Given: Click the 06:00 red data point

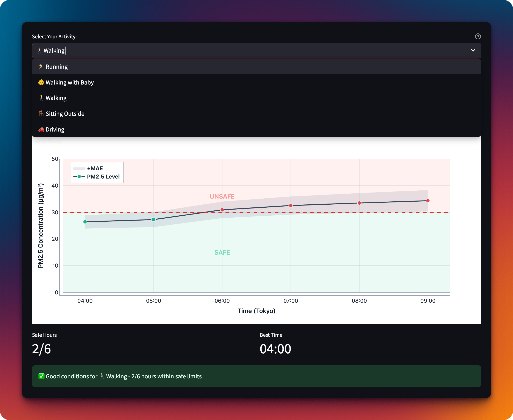Looking at the screenshot, I should pos(222,210).
